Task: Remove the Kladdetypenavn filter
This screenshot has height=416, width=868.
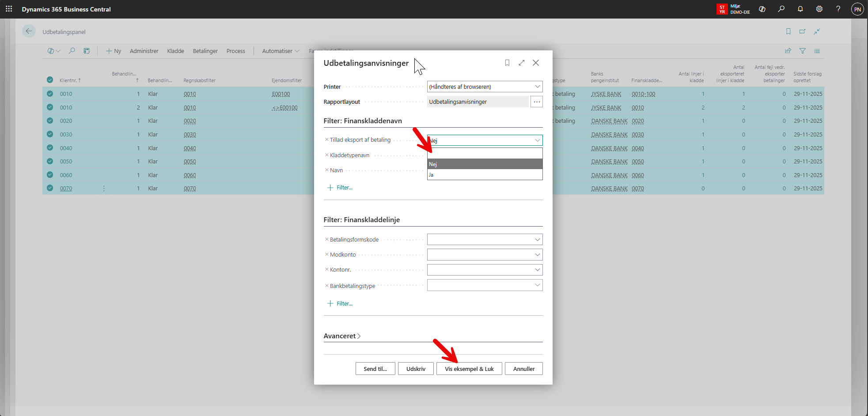Action: coord(326,155)
